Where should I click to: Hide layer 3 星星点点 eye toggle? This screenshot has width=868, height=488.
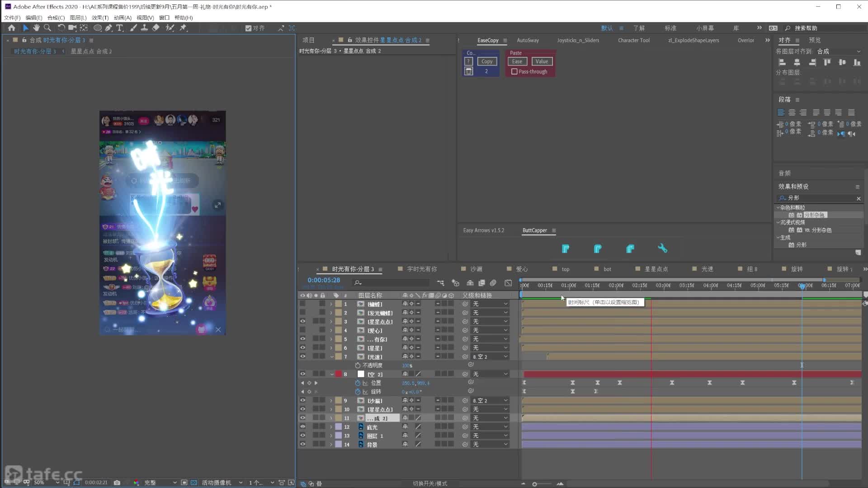click(x=302, y=322)
